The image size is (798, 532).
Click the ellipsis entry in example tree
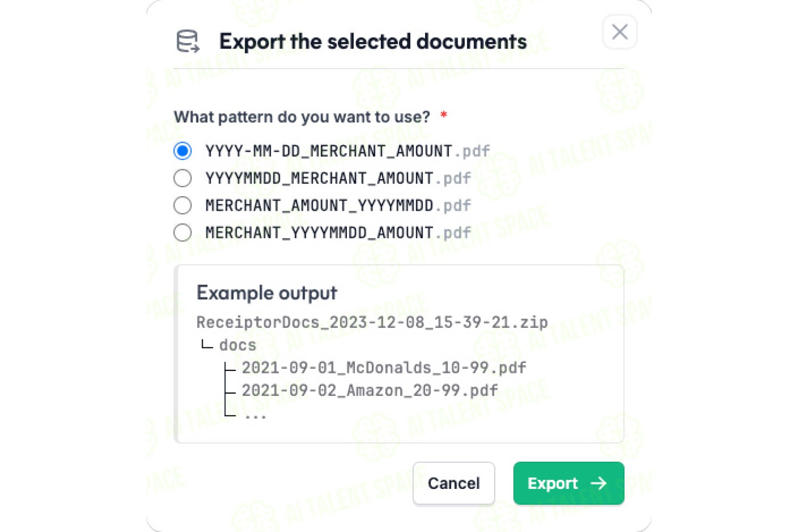coord(255,416)
